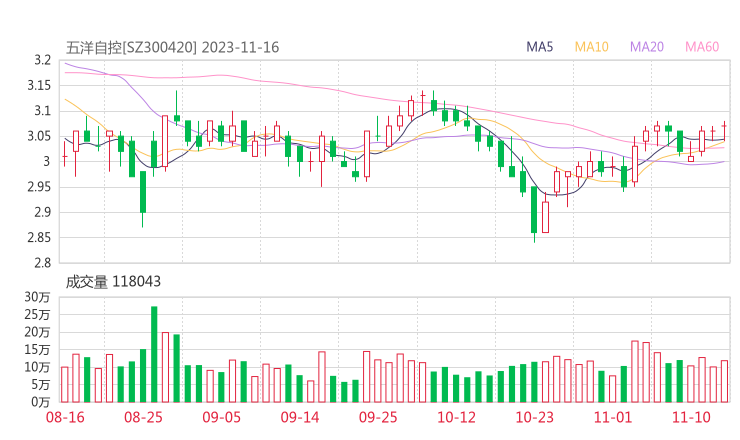This screenshot has height=440, width=740.
Task: Click the MA10 legend label
Action: [x=591, y=47]
